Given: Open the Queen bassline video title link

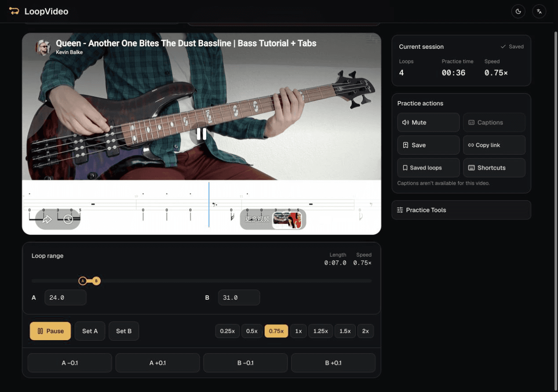Looking at the screenshot, I should (186, 43).
